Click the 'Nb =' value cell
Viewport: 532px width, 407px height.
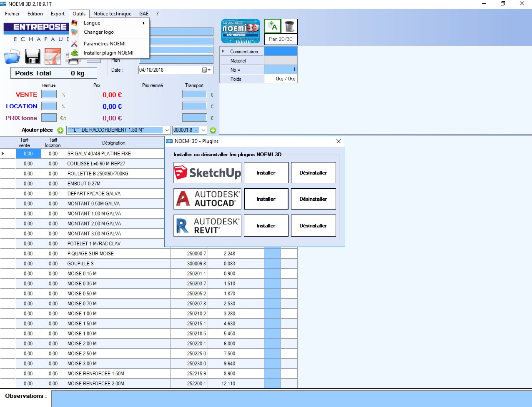(281, 70)
